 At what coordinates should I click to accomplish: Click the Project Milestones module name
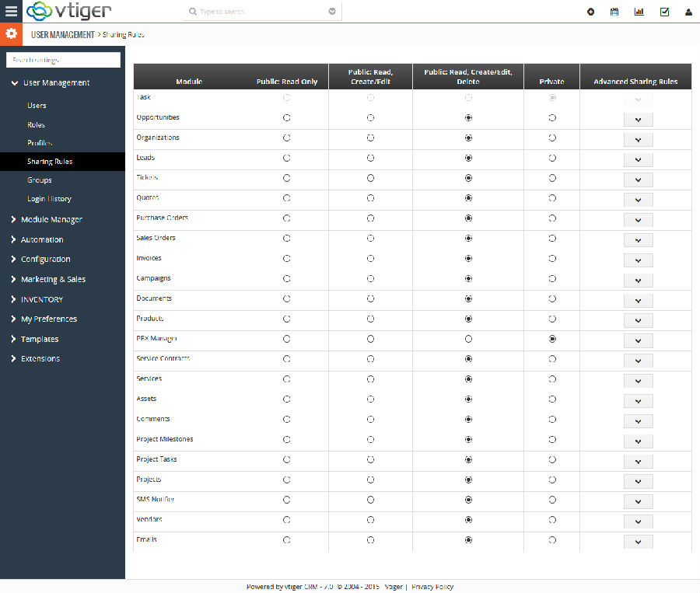165,439
